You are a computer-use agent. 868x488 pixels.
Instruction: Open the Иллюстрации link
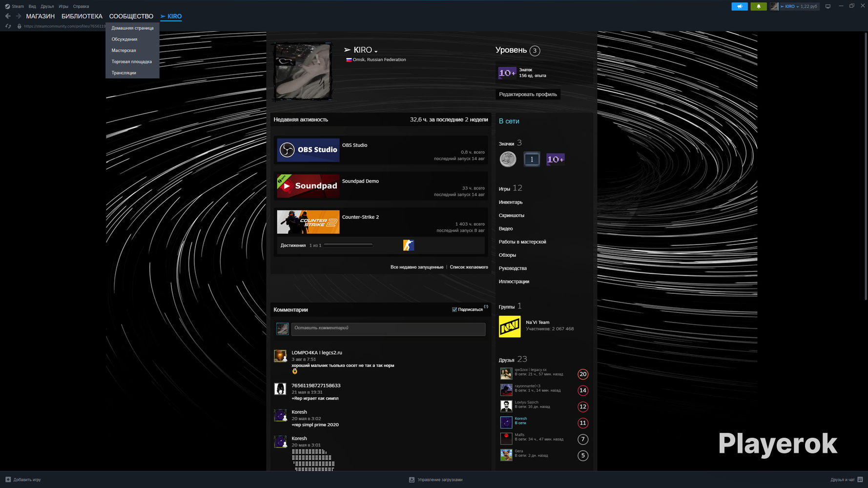pos(514,281)
